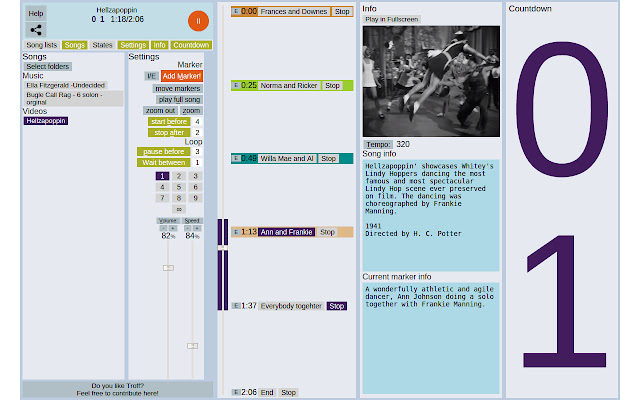Viewport: 640px width, 400px height.
Task: Click the 'pause before' value field showing 3
Action: point(197,151)
